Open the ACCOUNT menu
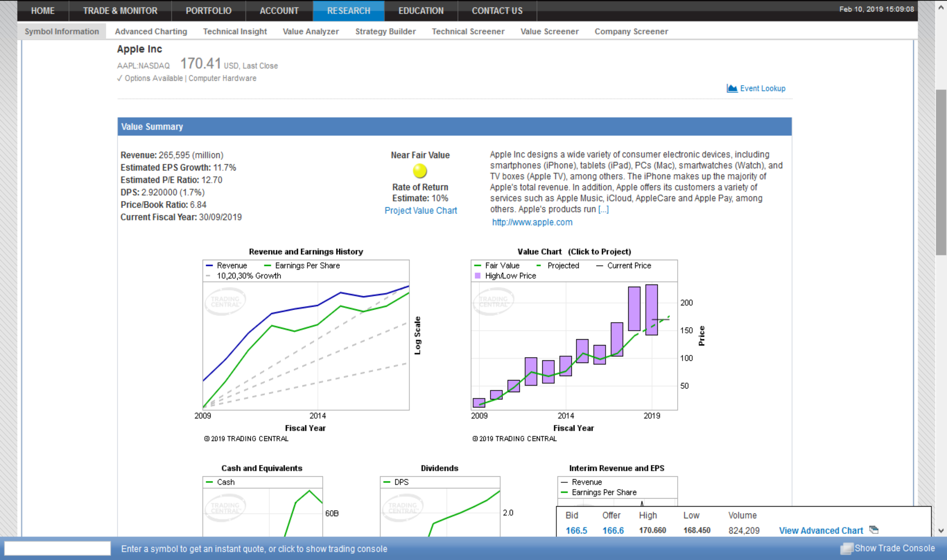The height and width of the screenshot is (560, 947). (279, 10)
